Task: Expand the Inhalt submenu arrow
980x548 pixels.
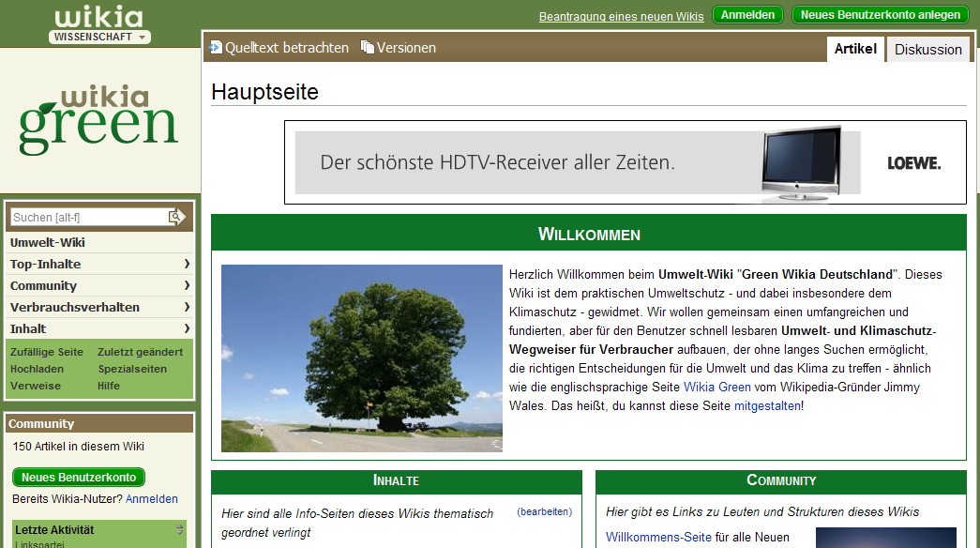Action: pyautogui.click(x=187, y=328)
